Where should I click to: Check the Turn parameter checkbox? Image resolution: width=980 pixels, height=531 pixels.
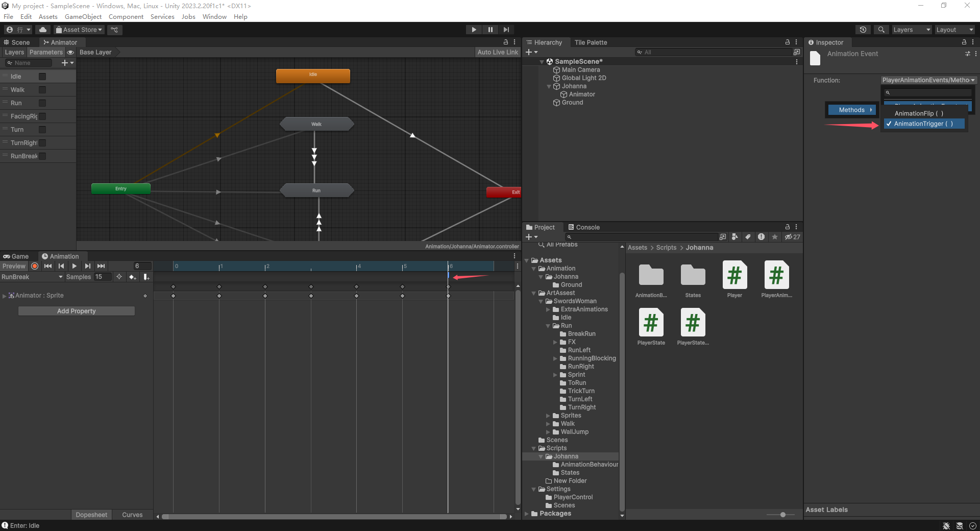point(42,130)
